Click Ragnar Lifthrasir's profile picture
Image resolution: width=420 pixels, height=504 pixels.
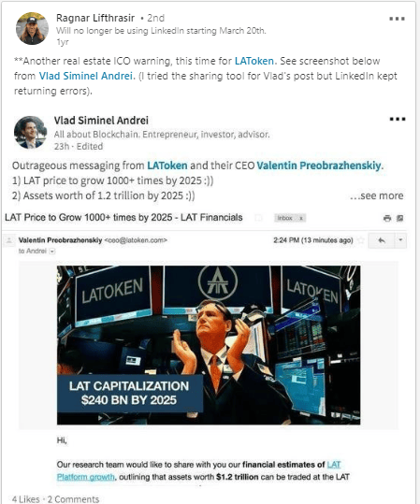click(32, 28)
